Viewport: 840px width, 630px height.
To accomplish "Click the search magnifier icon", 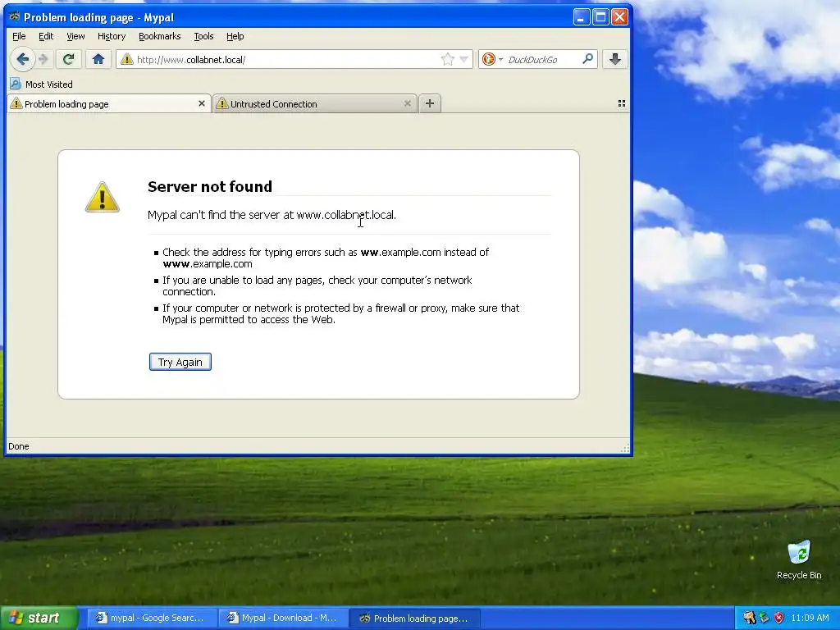I will point(587,59).
